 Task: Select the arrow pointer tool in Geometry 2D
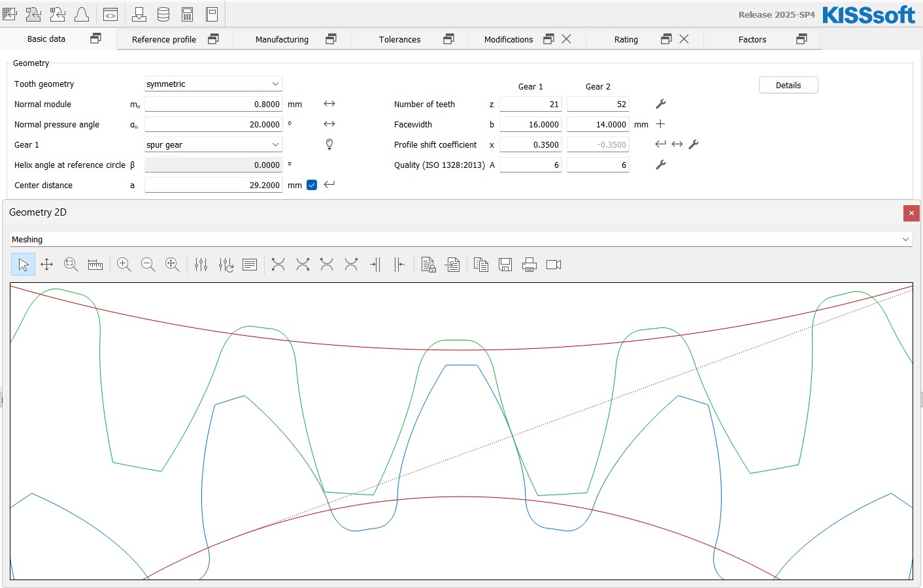click(x=23, y=265)
